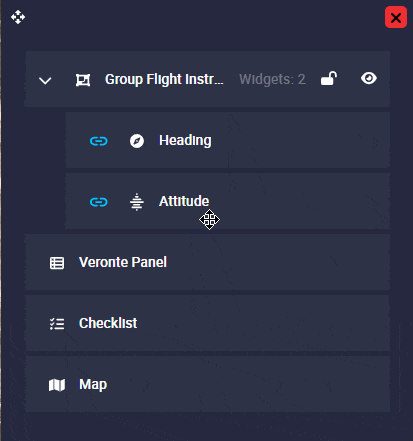Toggle the unlock padlock for the group
The width and height of the screenshot is (413, 441).
329,79
